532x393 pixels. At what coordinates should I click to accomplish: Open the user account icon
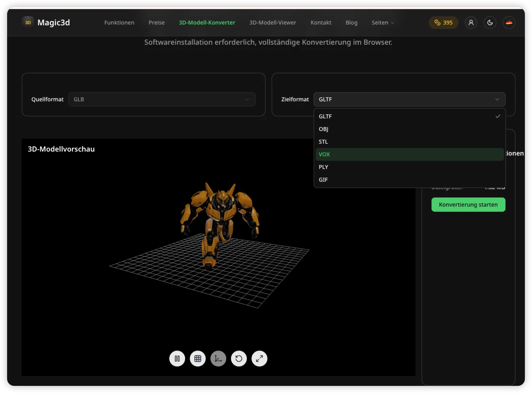coord(471,23)
